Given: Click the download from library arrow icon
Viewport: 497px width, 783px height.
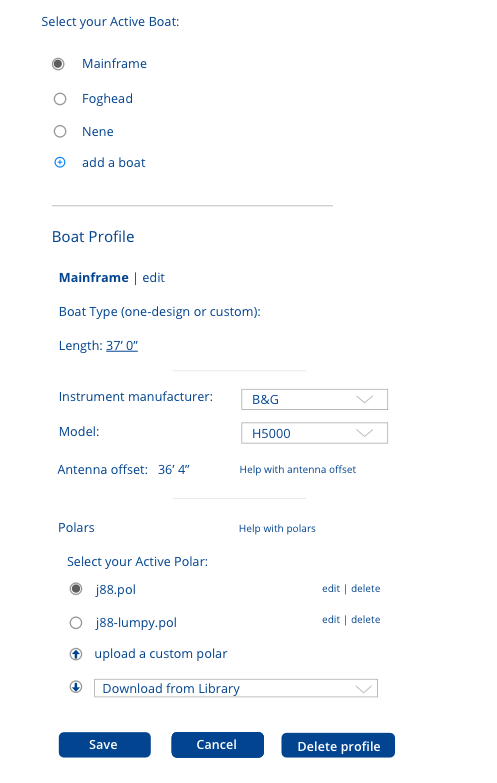Looking at the screenshot, I should click(x=76, y=687).
